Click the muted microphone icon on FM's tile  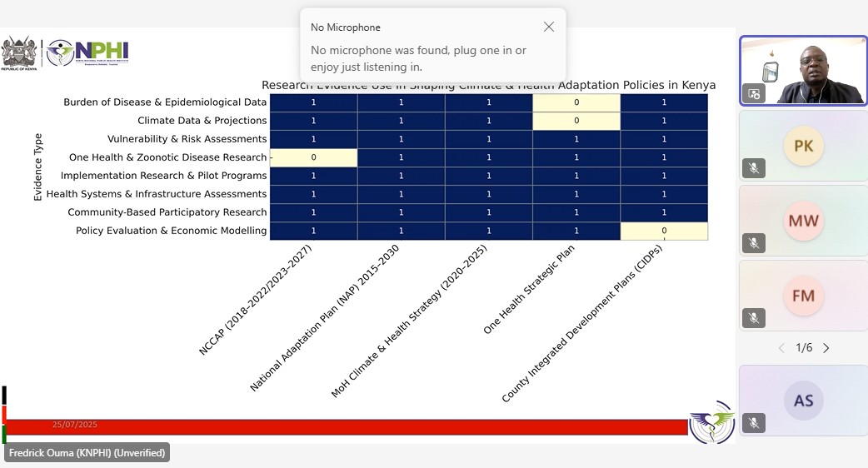[753, 317]
